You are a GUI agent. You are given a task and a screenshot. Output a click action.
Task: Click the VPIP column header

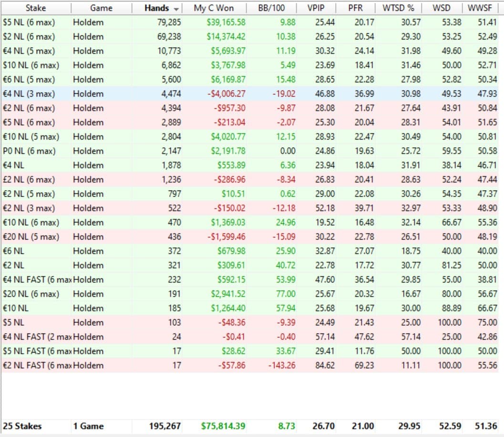click(x=315, y=8)
